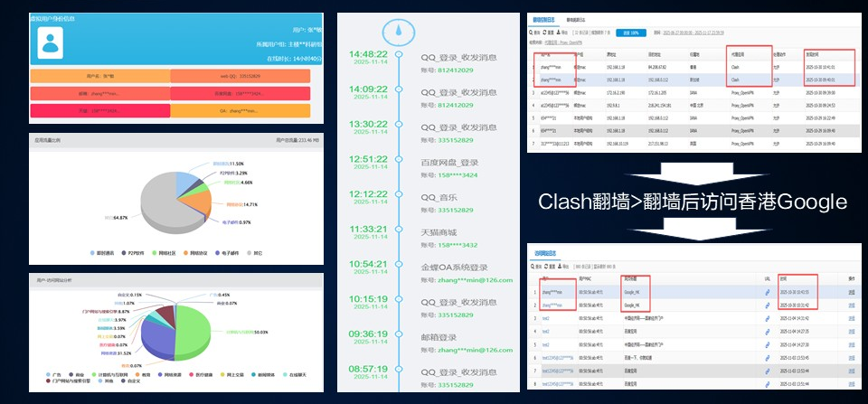Click the 邮箱 zhang***min identity card
This screenshot has width=868, height=404.
(100, 93)
